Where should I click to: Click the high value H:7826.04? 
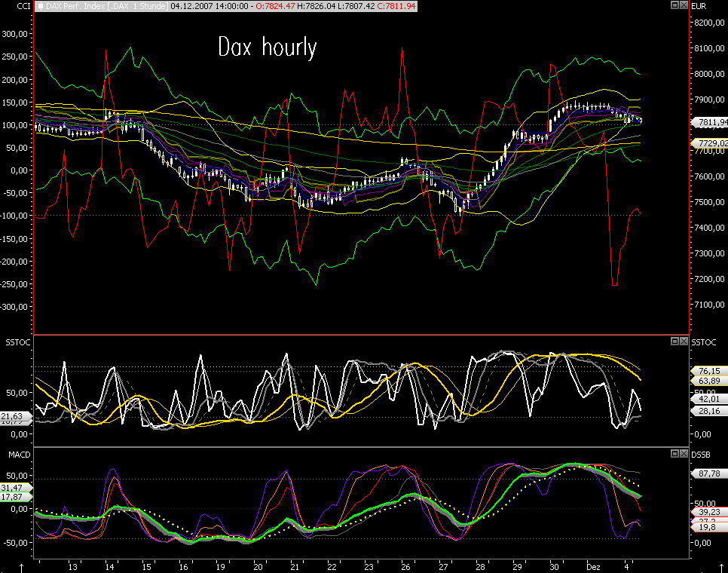(317, 6)
